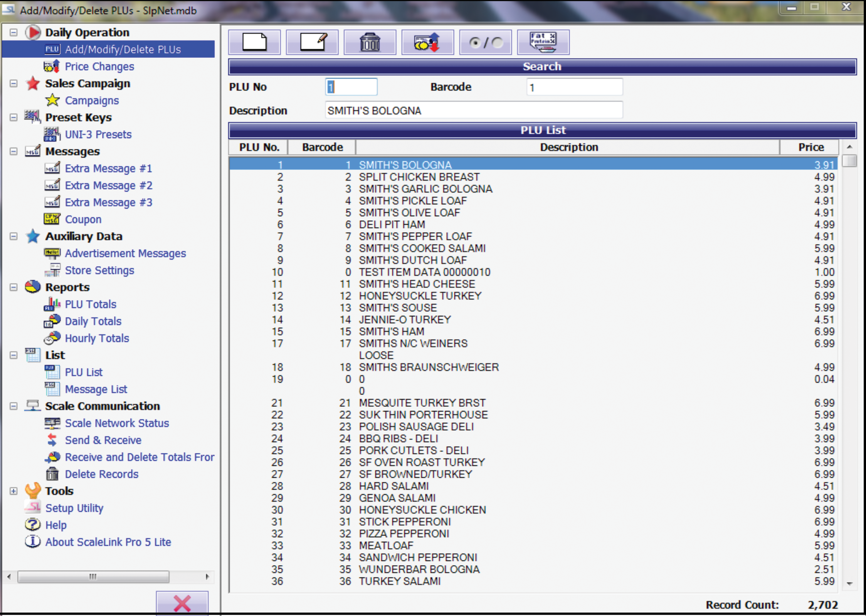Click the new blank PLU toolbar icon
This screenshot has height=616, width=866.
click(x=254, y=42)
